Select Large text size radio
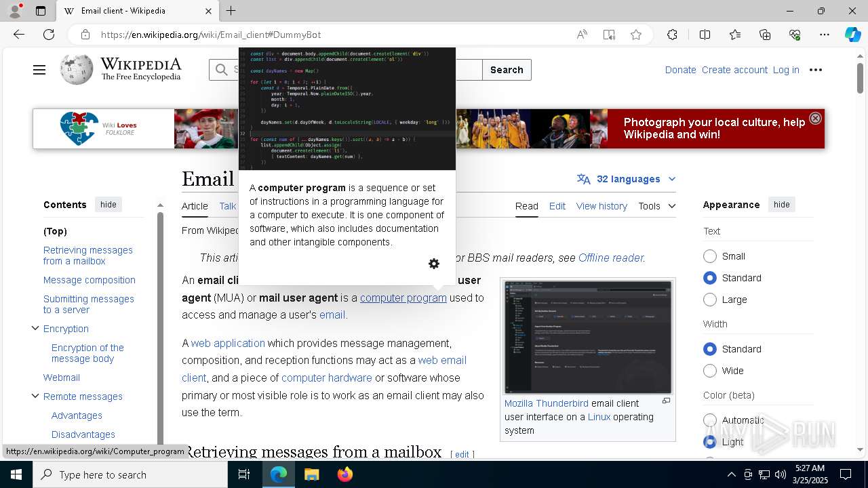 click(710, 300)
